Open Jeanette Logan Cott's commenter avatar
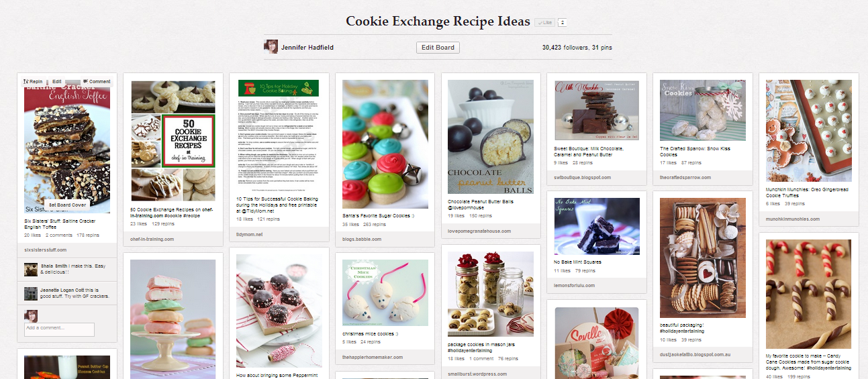This screenshot has height=379, width=868. click(31, 294)
